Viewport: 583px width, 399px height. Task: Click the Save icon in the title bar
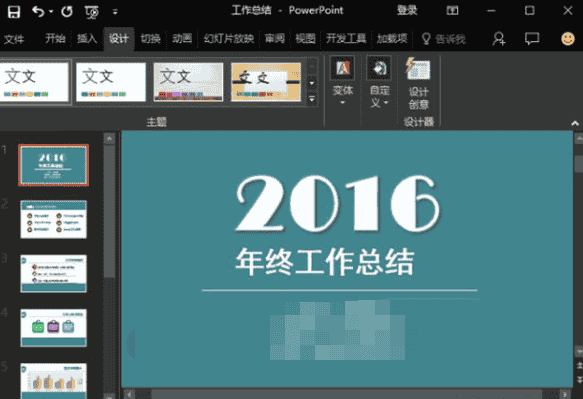click(14, 12)
